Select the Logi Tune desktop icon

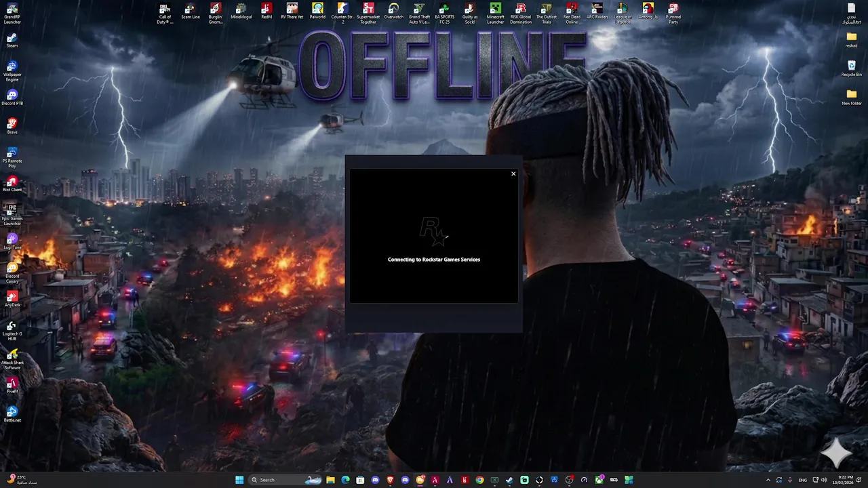[12, 241]
